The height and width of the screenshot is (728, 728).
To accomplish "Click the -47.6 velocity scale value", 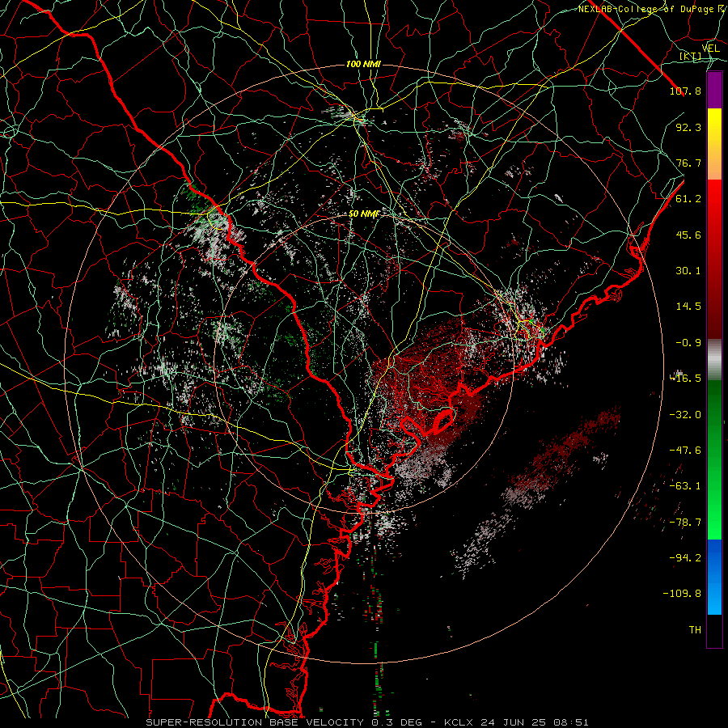I will [685, 451].
